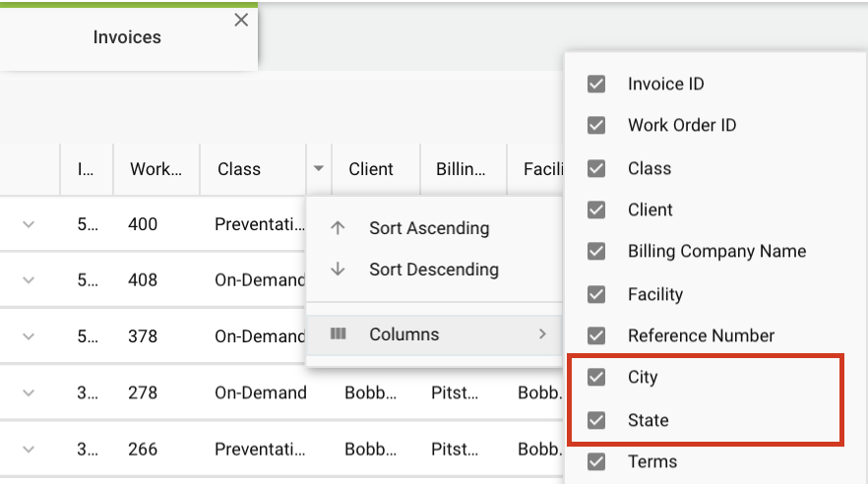Expand the row for work order 266

[x=29, y=449]
